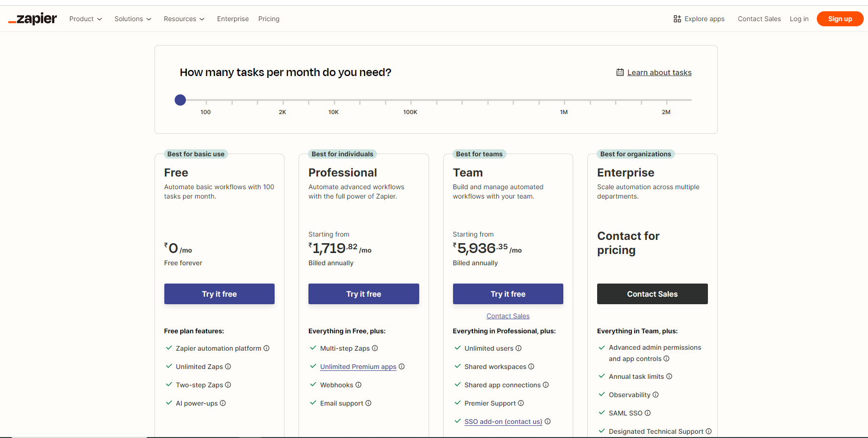Open info icon next to Observability
Image resolution: width=868 pixels, height=438 pixels.
[x=655, y=395]
